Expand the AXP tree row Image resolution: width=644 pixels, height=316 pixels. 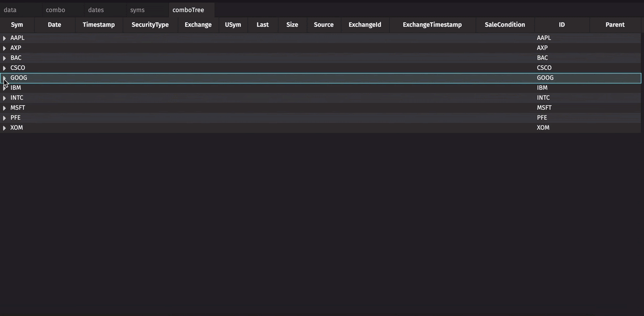4,48
